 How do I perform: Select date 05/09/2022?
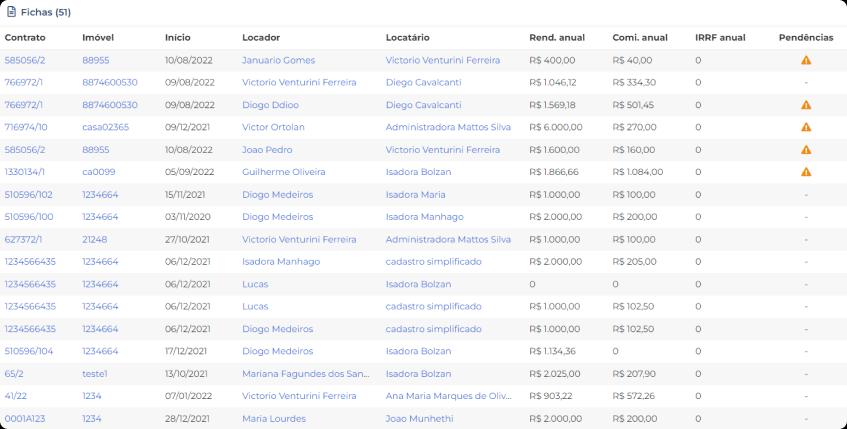(x=190, y=172)
